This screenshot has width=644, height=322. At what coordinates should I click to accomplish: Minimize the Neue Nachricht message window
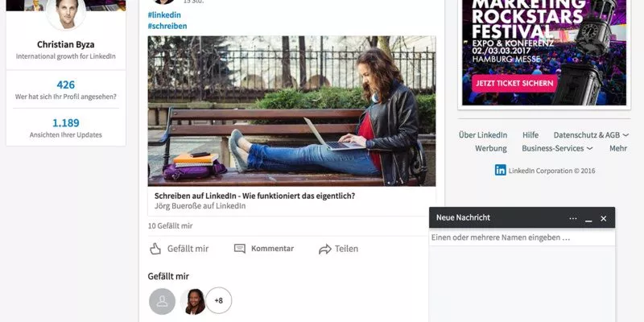[x=588, y=219]
